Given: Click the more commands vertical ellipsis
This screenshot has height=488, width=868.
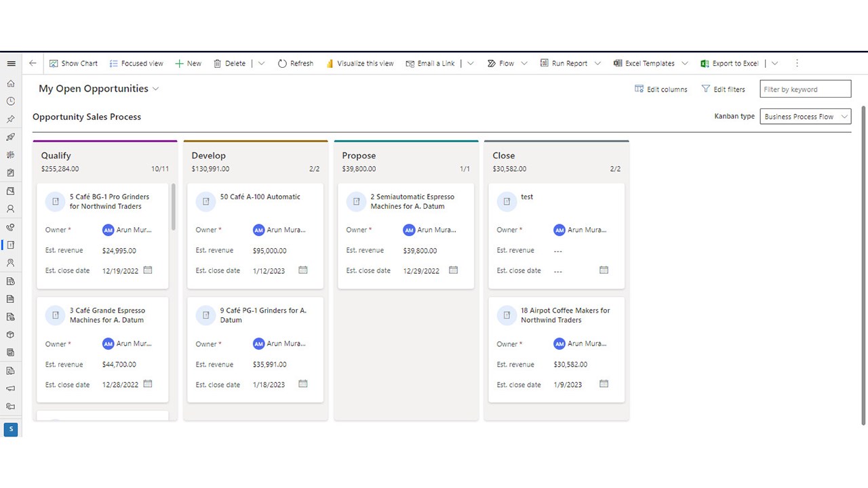Looking at the screenshot, I should (797, 63).
